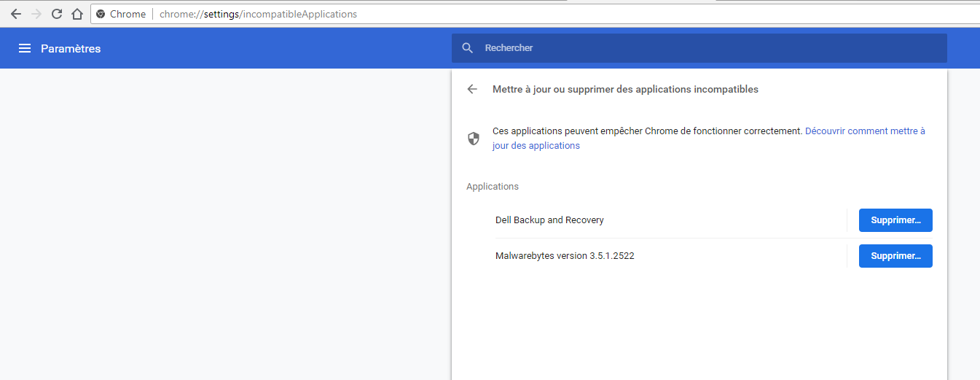The image size is (980, 380).
Task: Open the Découvrir comment mettre à jour link
Action: pos(864,131)
